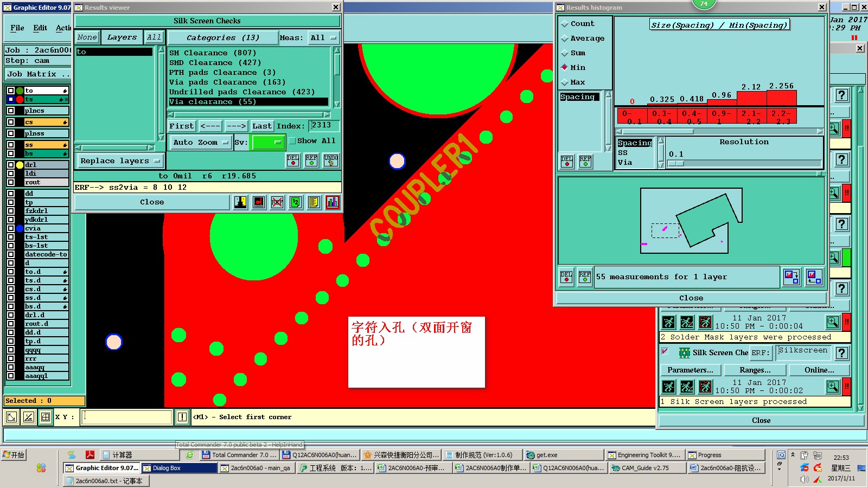Toggle checkbox for cs layer
The width and height of the screenshot is (868, 488).
pos(11,122)
